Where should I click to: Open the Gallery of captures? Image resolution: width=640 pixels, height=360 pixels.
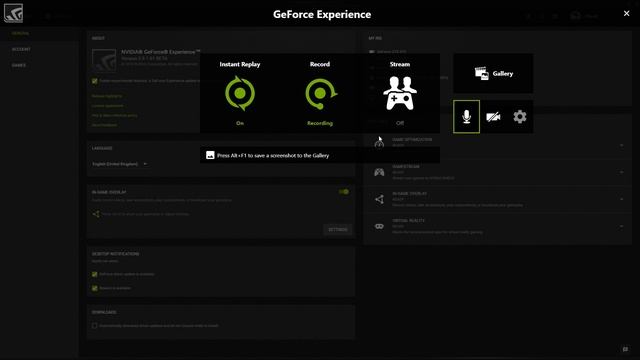click(x=493, y=73)
